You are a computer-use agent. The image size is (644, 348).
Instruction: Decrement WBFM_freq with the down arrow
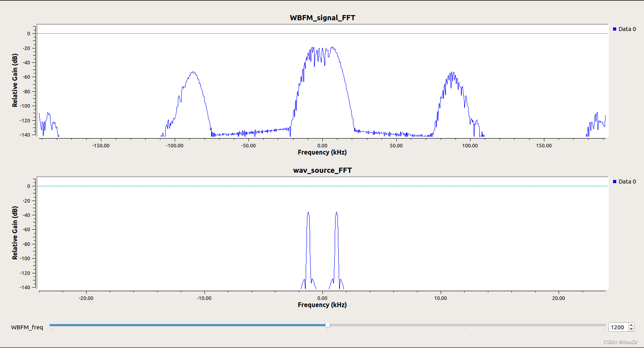(x=631, y=329)
